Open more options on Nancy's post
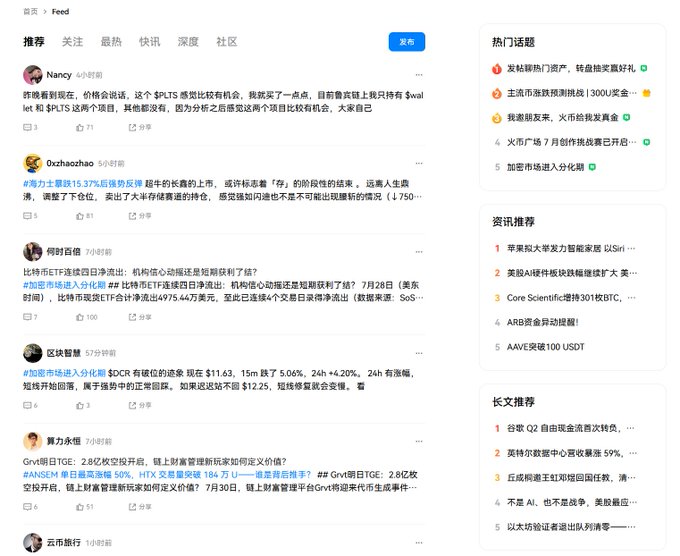Image resolution: width=680 pixels, height=556 pixels. [x=418, y=75]
